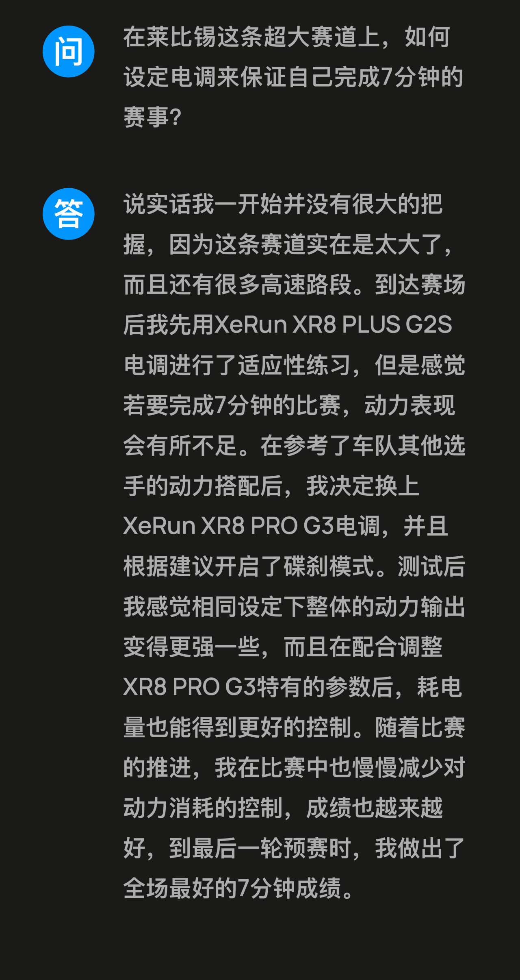
Task: Click the text 赛事? ending the question
Action: click(x=152, y=117)
